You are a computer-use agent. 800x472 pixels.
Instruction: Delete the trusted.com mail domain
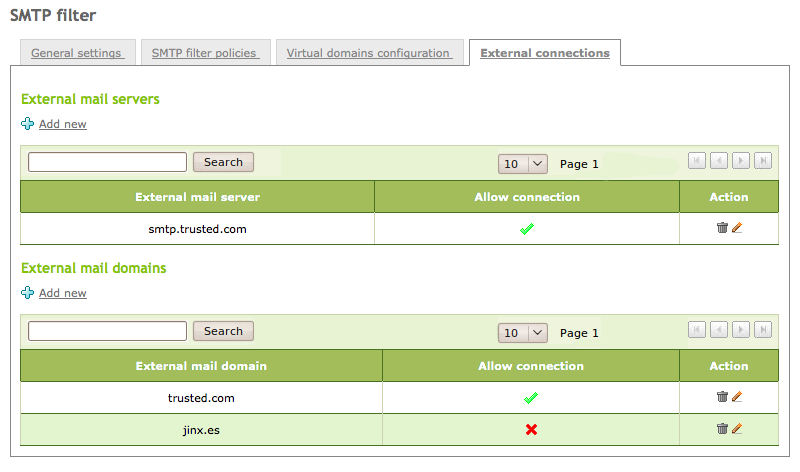click(x=722, y=397)
